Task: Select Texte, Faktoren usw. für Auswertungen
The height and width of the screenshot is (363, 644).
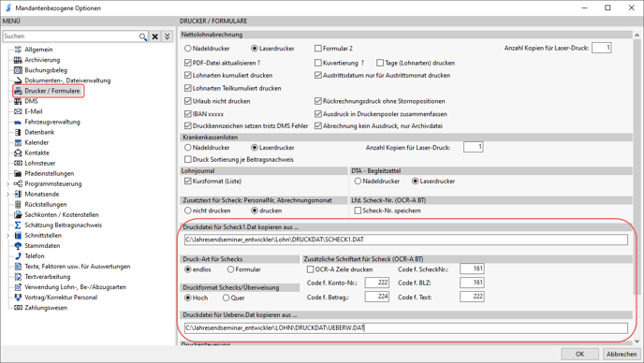Action: click(77, 267)
